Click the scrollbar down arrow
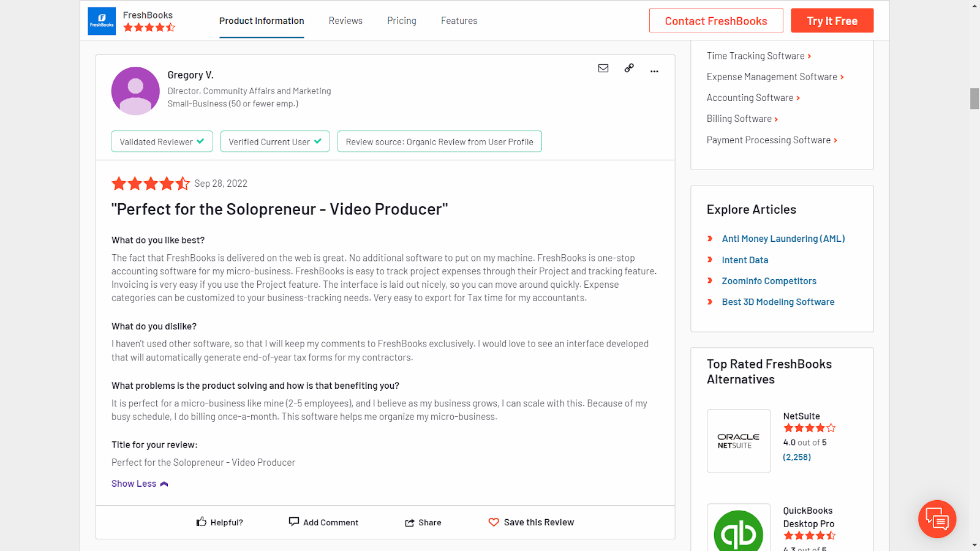The height and width of the screenshot is (551, 980). [x=974, y=545]
